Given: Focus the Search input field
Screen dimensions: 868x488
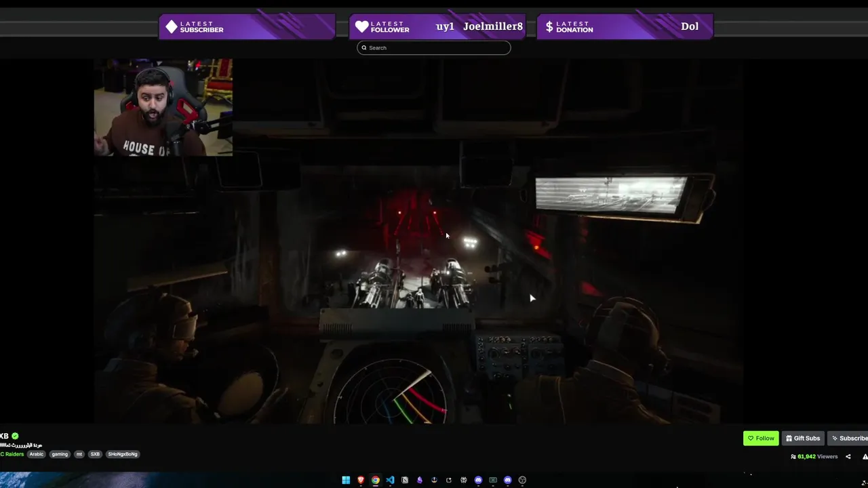Looking at the screenshot, I should tap(434, 47).
